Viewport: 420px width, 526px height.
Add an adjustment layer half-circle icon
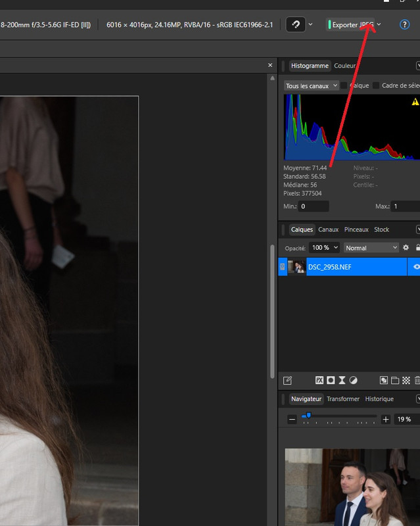point(353,380)
